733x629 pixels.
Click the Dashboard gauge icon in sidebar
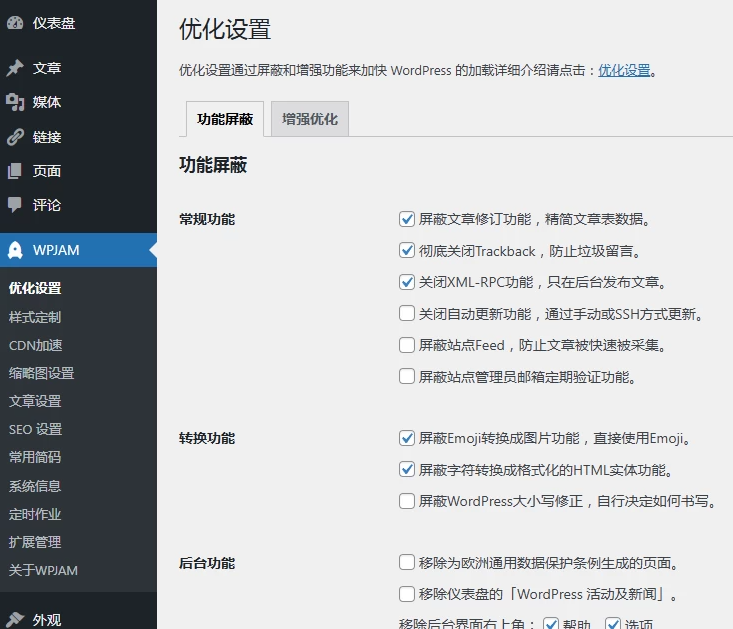(15, 23)
